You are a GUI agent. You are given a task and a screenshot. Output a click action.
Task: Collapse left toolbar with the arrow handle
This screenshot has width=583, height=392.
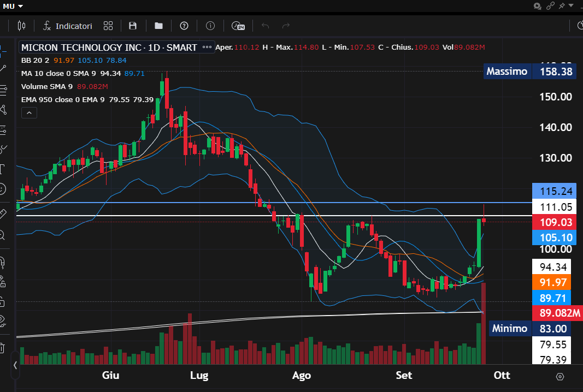[15, 365]
